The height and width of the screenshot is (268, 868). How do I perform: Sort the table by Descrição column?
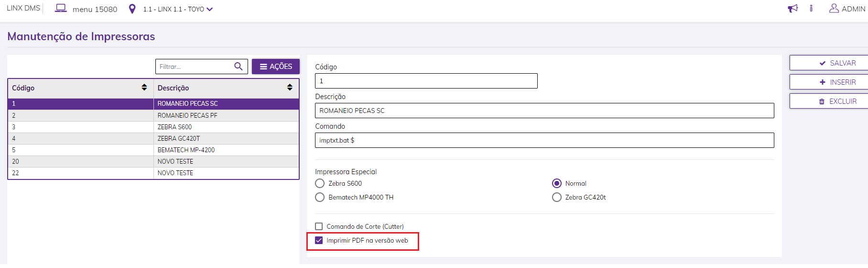[x=290, y=88]
